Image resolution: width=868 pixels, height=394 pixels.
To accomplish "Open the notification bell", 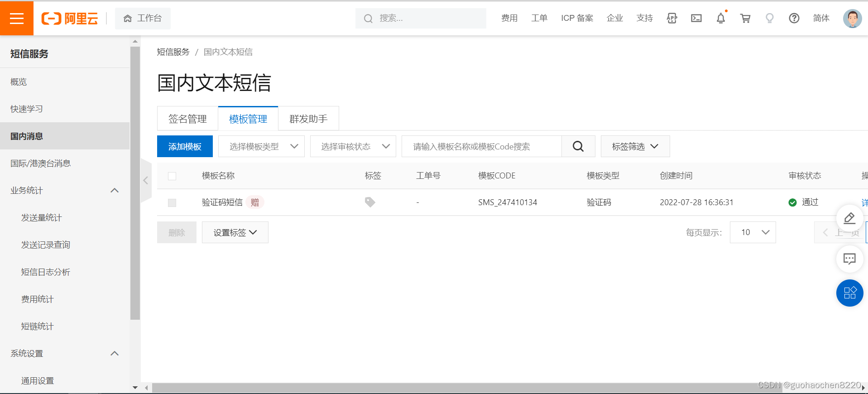I will point(721,18).
